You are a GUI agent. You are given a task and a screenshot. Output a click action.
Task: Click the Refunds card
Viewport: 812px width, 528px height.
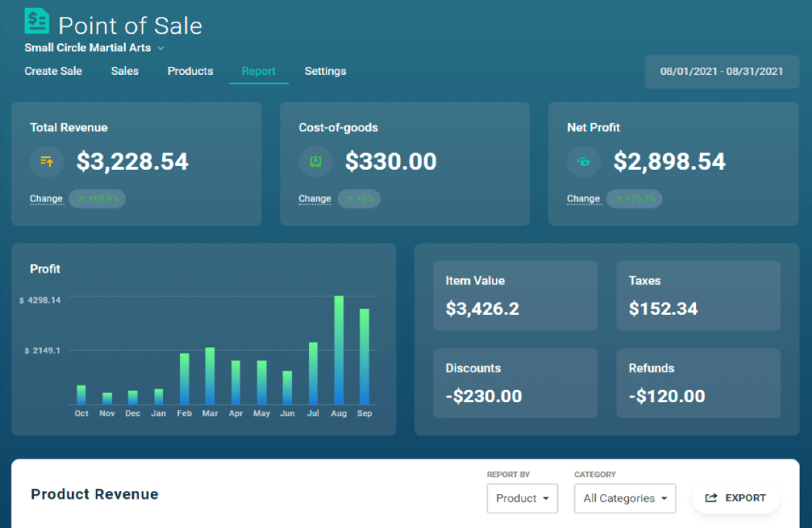click(x=698, y=383)
